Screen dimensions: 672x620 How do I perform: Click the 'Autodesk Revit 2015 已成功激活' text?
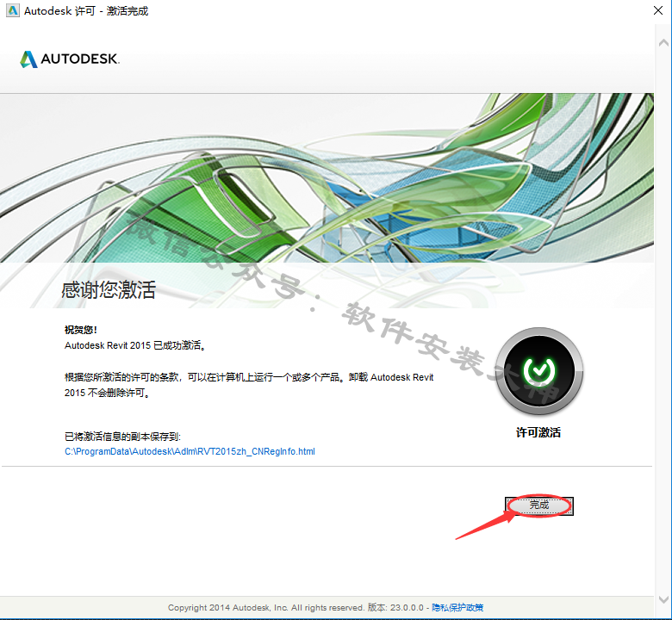135,345
